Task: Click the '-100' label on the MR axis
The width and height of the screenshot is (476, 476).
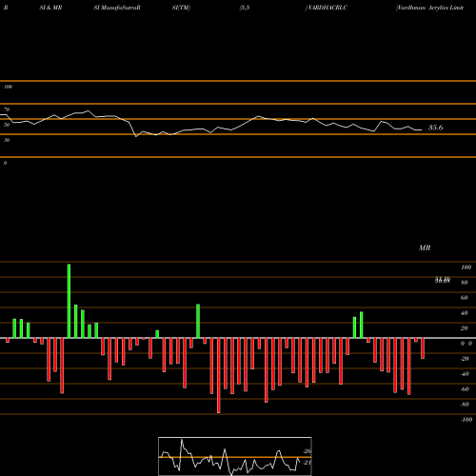Action: [x=466, y=420]
